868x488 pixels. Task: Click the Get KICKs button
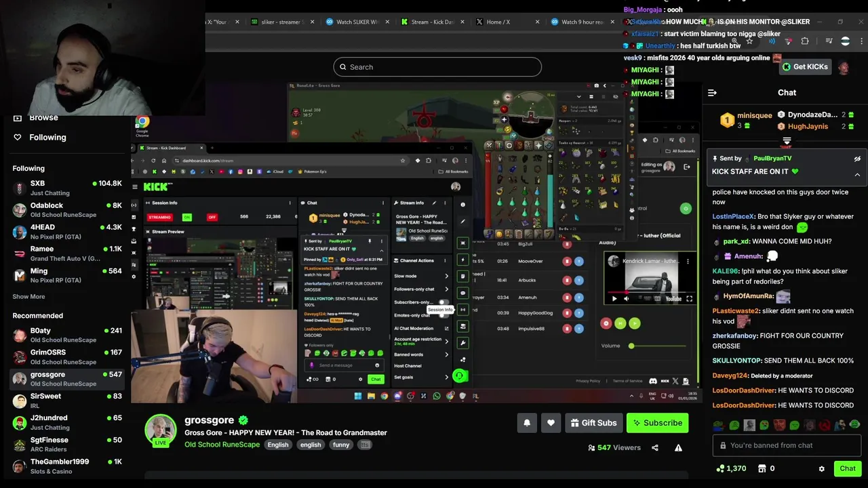tap(804, 67)
